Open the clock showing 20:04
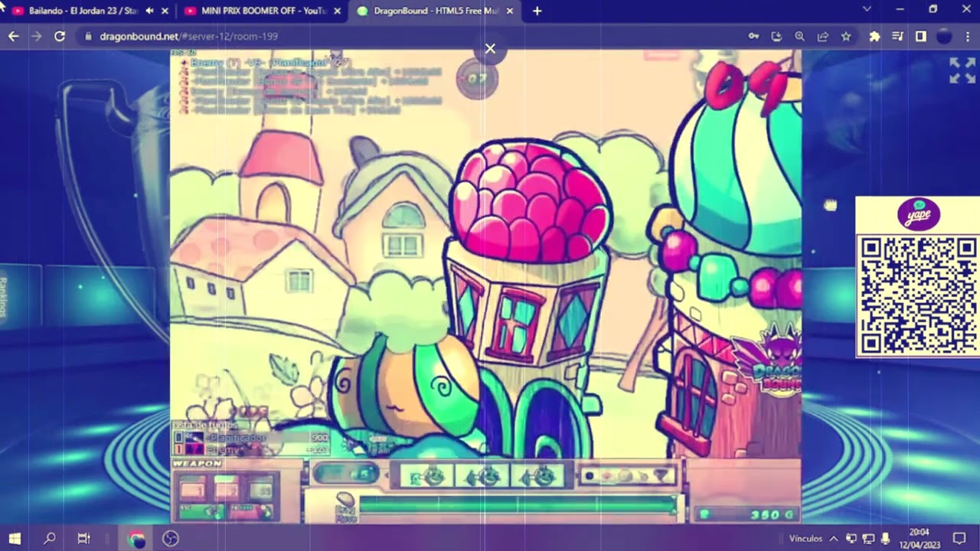The width and height of the screenshot is (980, 551). [x=920, y=538]
